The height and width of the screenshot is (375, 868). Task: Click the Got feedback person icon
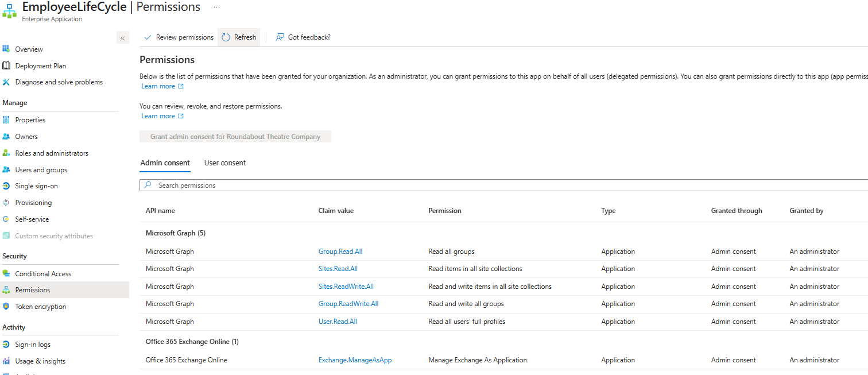(280, 37)
